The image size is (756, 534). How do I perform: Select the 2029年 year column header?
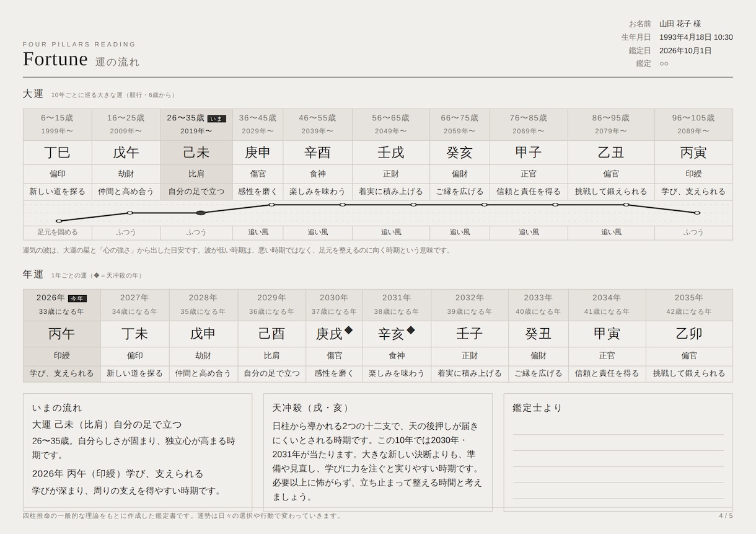pos(271,305)
